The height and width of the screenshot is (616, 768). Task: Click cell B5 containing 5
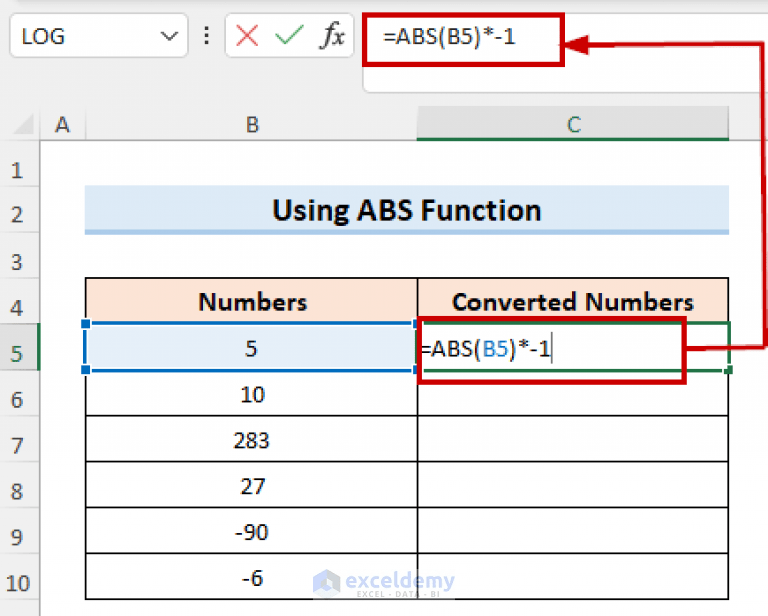(251, 348)
